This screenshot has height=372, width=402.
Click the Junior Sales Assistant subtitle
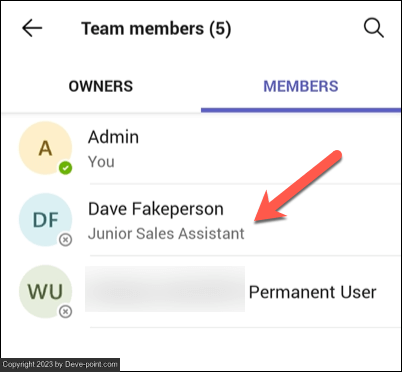click(166, 233)
